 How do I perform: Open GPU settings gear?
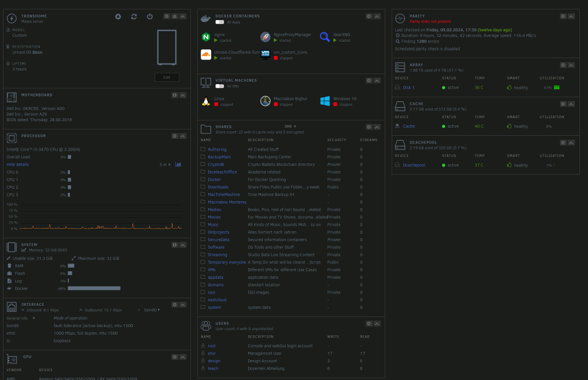click(175, 357)
